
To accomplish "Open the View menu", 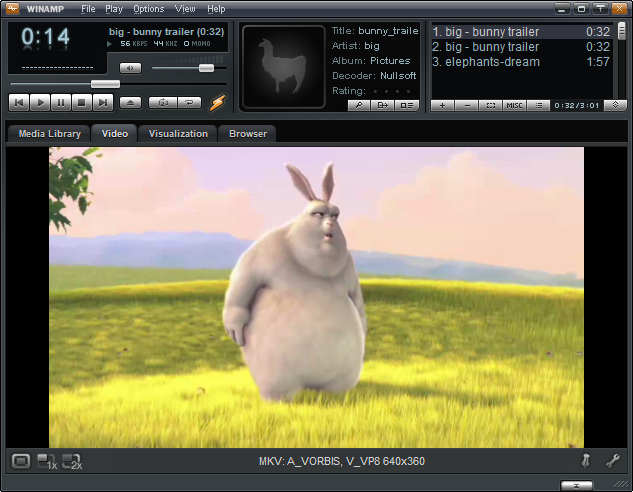I will click(x=185, y=9).
